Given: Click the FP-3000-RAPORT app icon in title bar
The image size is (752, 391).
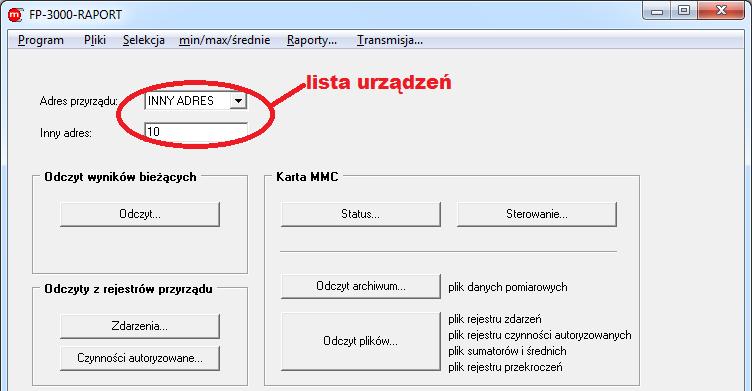Looking at the screenshot, I should 15,14.
